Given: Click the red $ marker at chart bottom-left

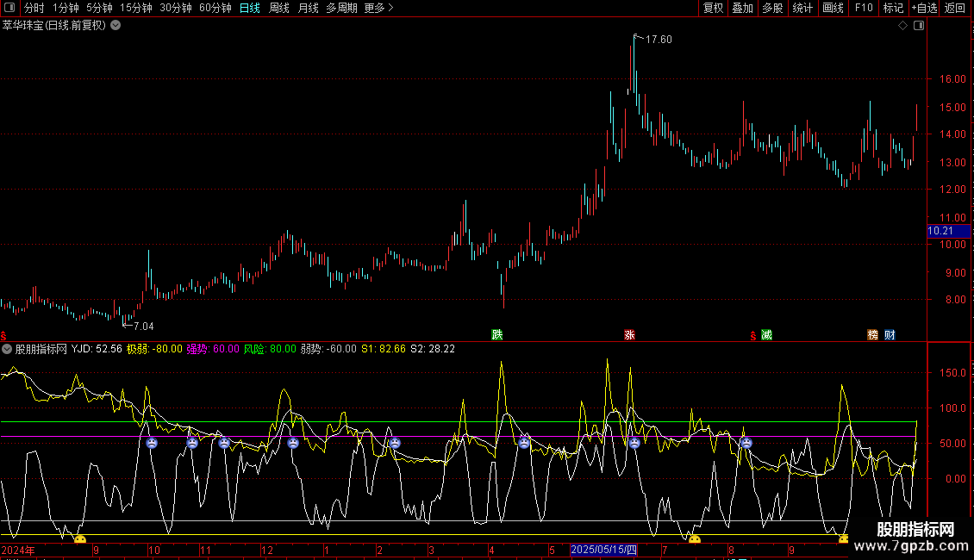Looking at the screenshot, I should tap(3, 335).
